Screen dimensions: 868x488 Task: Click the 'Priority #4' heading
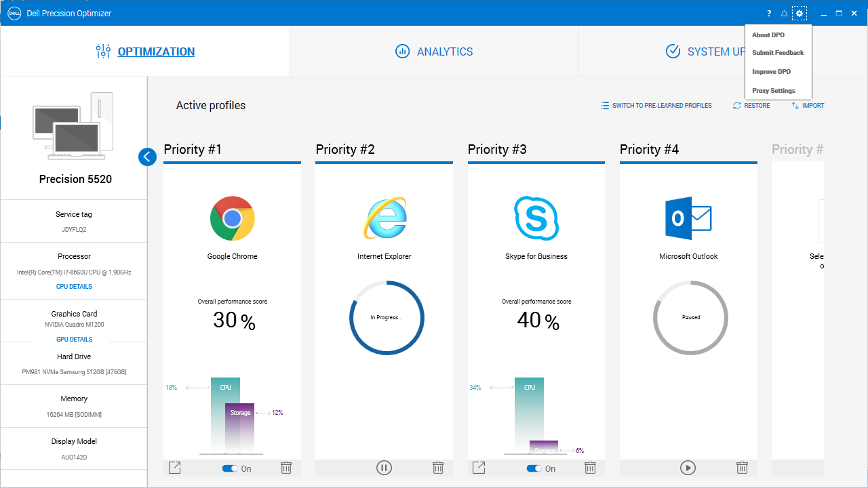click(x=649, y=149)
